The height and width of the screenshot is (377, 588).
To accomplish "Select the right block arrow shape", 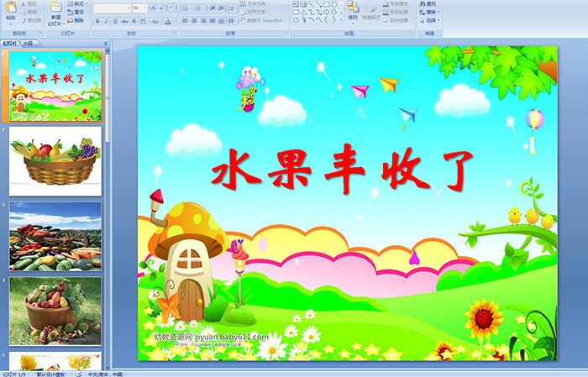I will click(x=326, y=12).
